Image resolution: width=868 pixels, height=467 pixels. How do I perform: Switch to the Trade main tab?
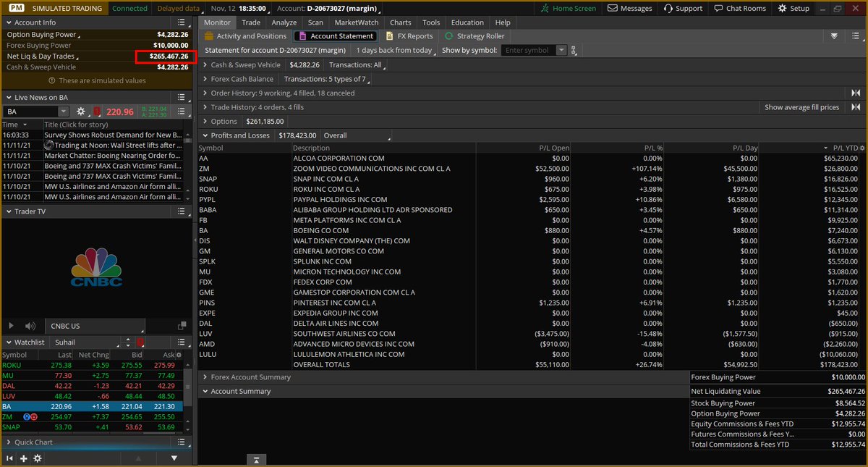tap(251, 22)
